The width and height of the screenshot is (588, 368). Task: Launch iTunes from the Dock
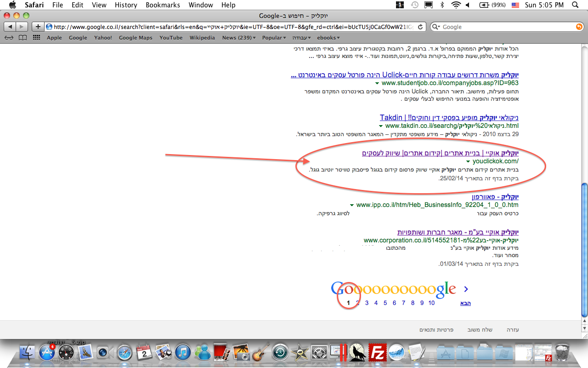pos(182,353)
